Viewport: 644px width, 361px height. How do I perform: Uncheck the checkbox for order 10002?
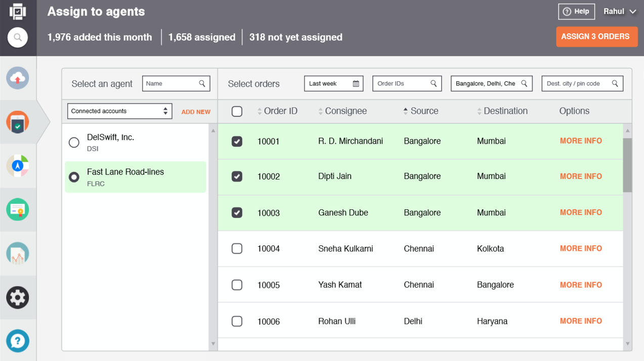pyautogui.click(x=237, y=176)
